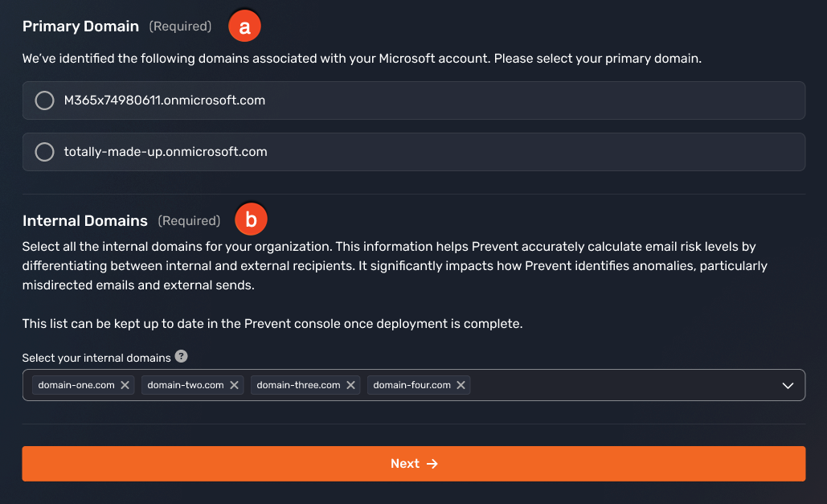Click the domain-four.com chip label

tap(410, 385)
